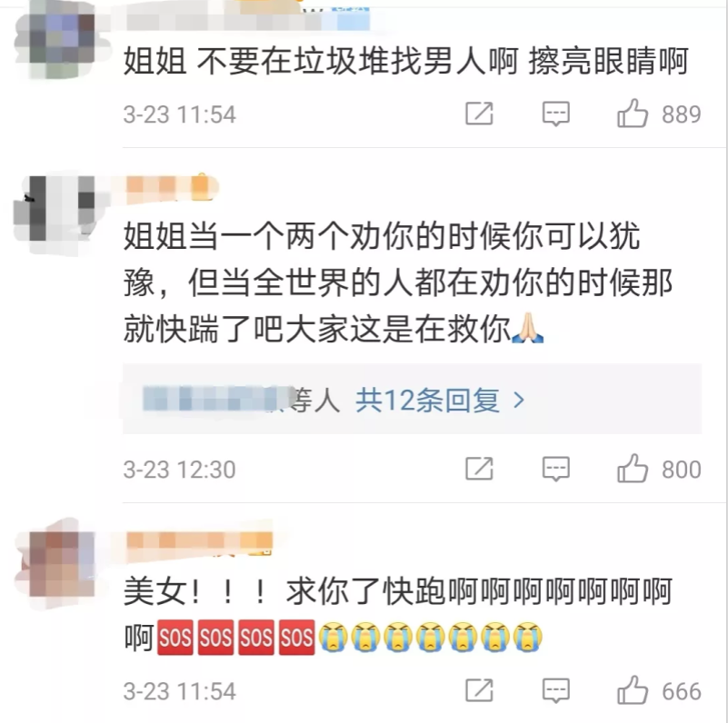The width and height of the screenshot is (728, 723).
Task: Like the comment with 800 likes
Action: coord(633,469)
